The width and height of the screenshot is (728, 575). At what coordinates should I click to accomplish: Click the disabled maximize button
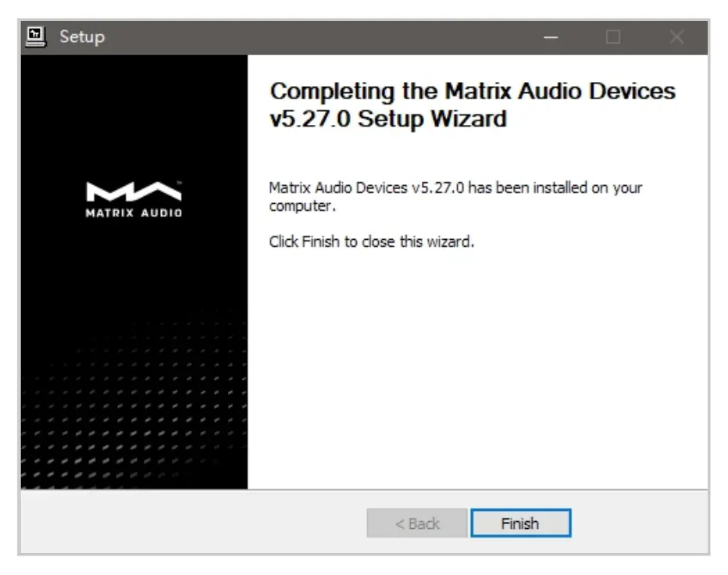[613, 37]
